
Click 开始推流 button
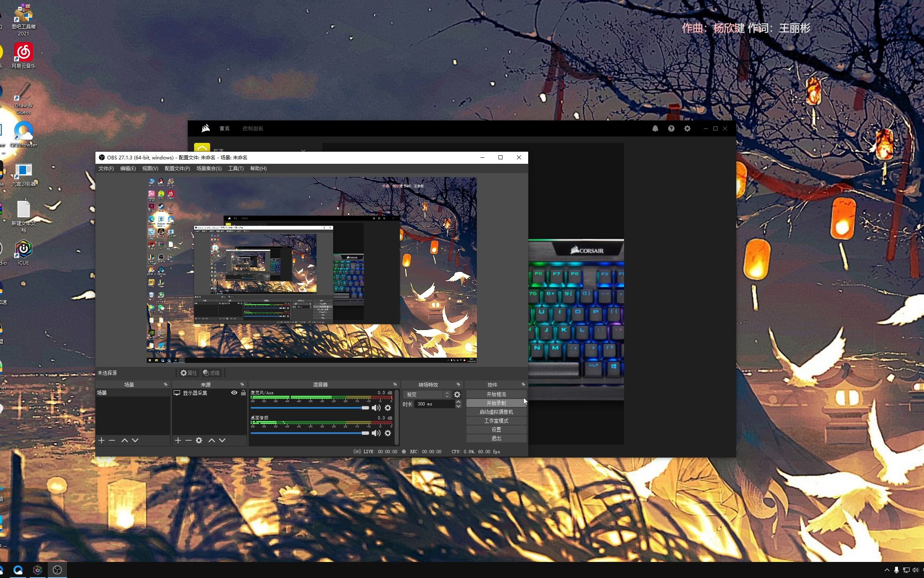496,395
